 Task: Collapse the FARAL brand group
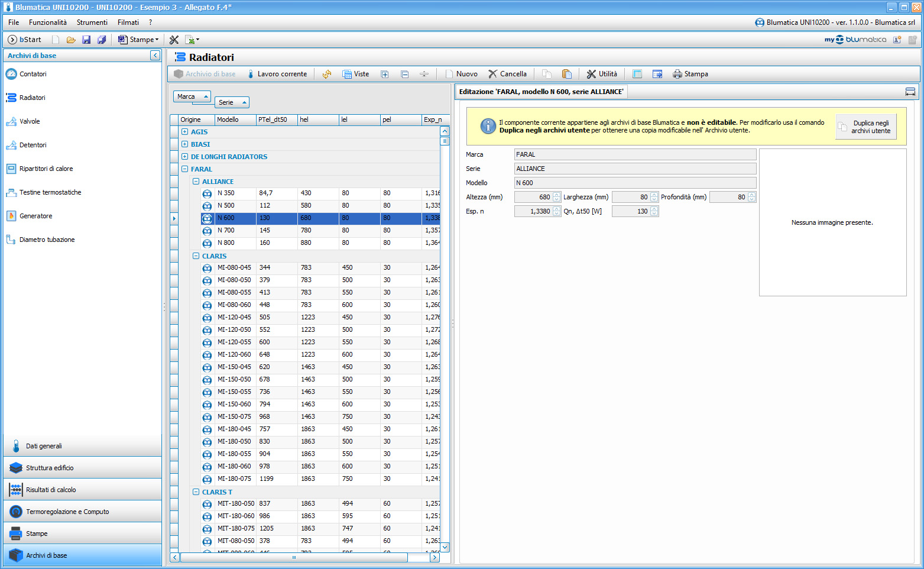tap(185, 169)
